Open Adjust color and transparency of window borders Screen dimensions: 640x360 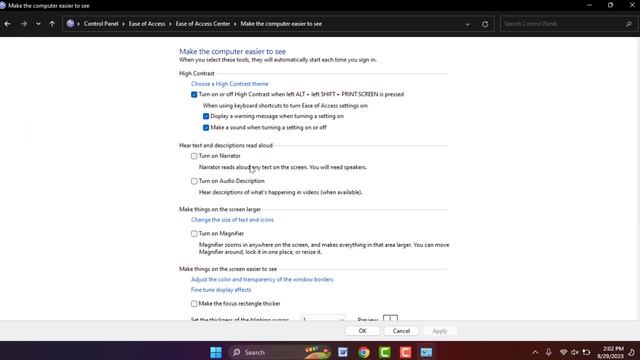click(262, 279)
